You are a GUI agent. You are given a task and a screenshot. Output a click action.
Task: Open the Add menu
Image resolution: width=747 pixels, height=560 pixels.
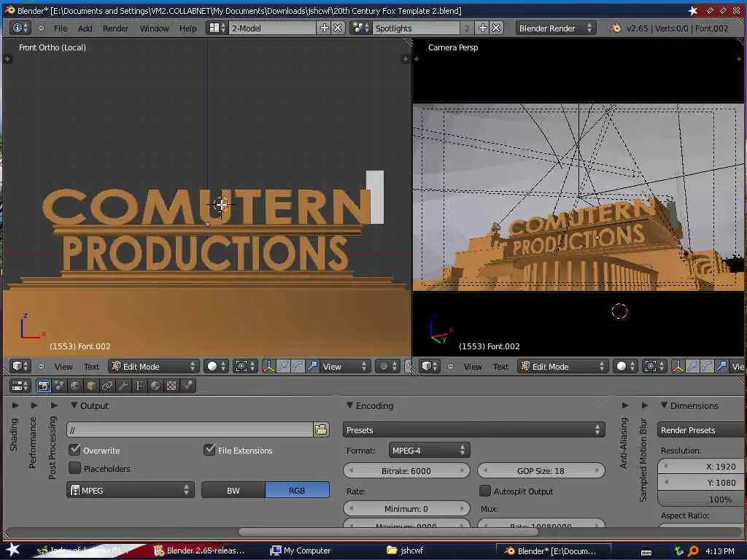[x=85, y=28]
